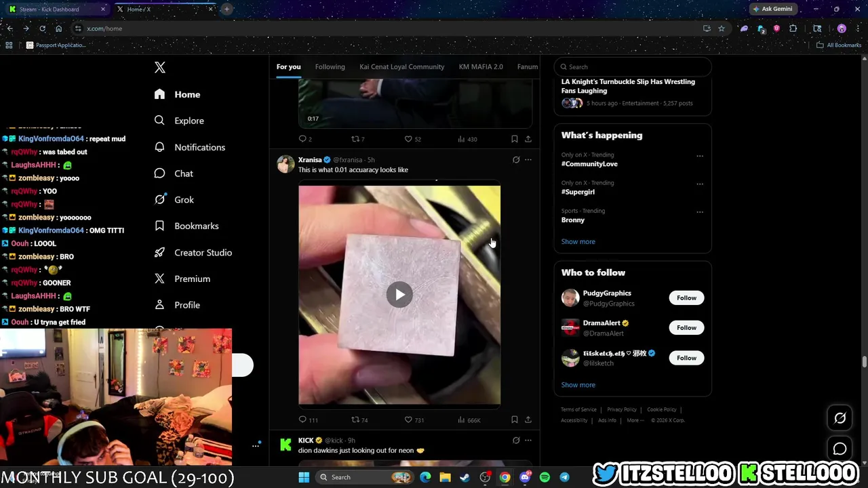Open Notifications in X sidebar
Screen dimensions: 868x488
tap(189, 147)
